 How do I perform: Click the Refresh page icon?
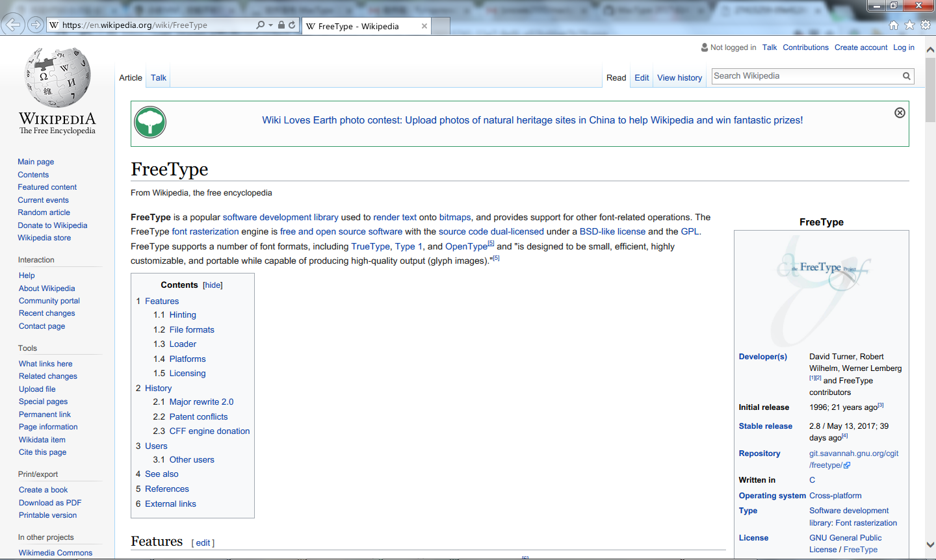[292, 25]
